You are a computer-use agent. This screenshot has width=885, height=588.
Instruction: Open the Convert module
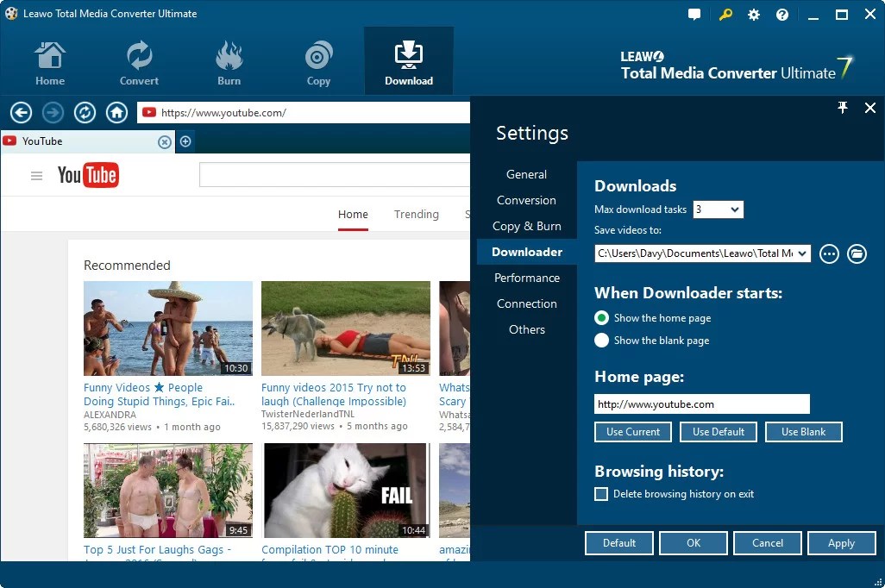[139, 63]
